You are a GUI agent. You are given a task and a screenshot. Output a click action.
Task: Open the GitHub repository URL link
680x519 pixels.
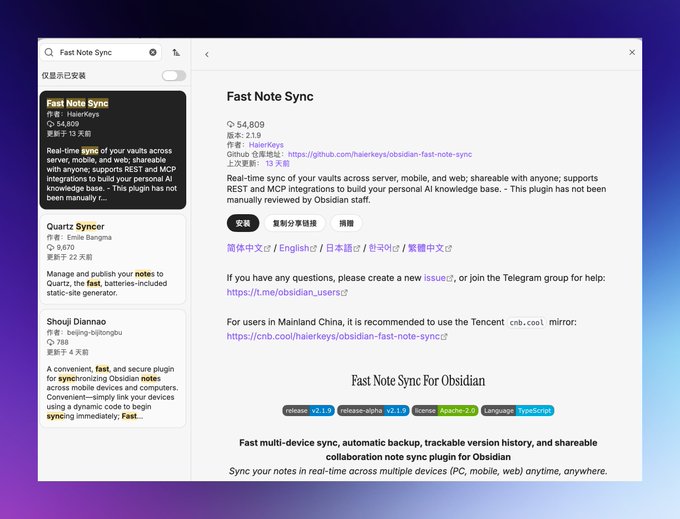click(380, 154)
